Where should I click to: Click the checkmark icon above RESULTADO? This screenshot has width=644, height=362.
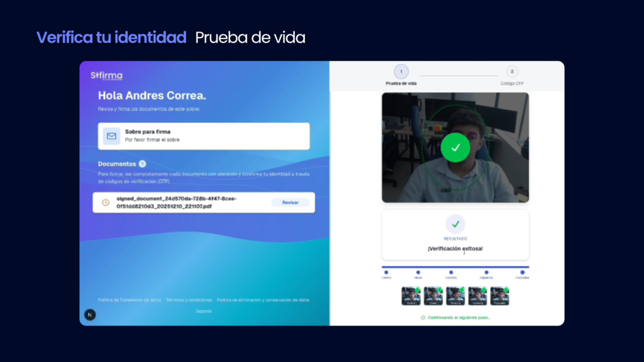455,224
